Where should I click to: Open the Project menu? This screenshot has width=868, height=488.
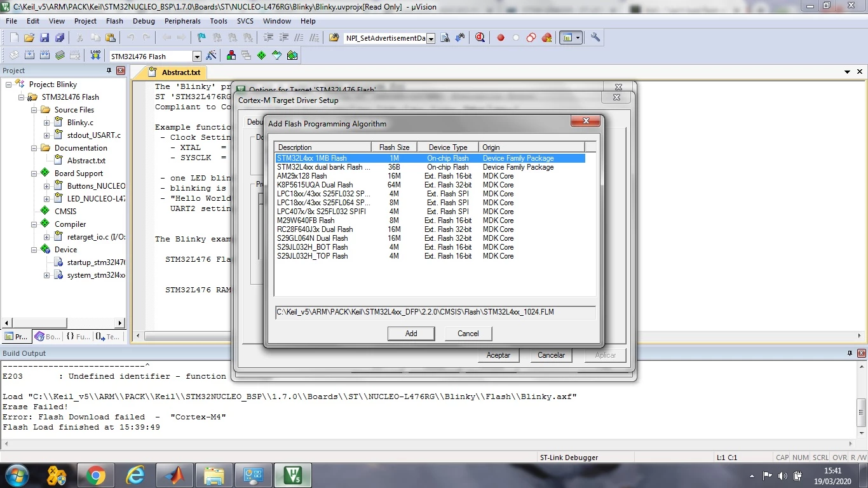click(x=85, y=21)
